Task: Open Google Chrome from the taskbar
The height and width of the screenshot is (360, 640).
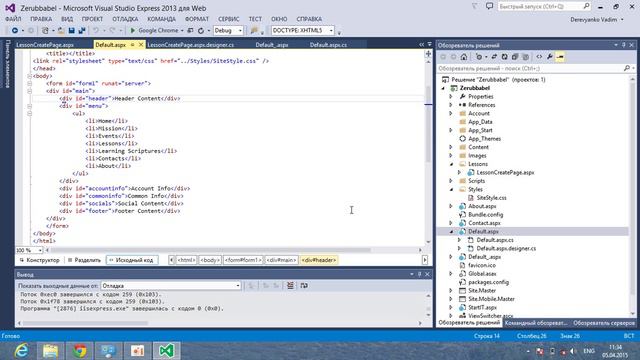Action: (80, 351)
